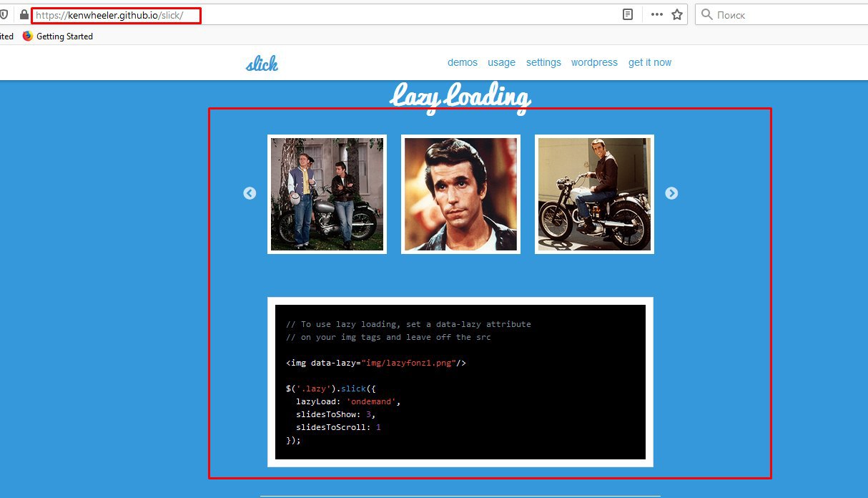Open the usage nav link
This screenshot has width=868, height=498.
pyautogui.click(x=501, y=63)
